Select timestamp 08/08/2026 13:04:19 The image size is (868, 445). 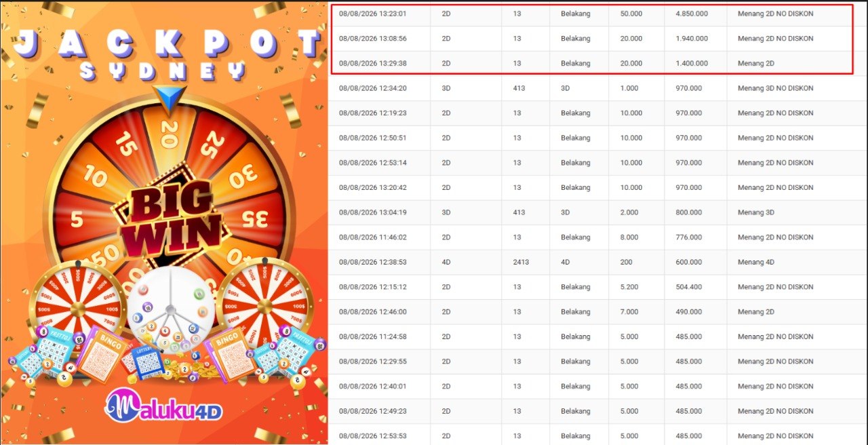click(372, 212)
